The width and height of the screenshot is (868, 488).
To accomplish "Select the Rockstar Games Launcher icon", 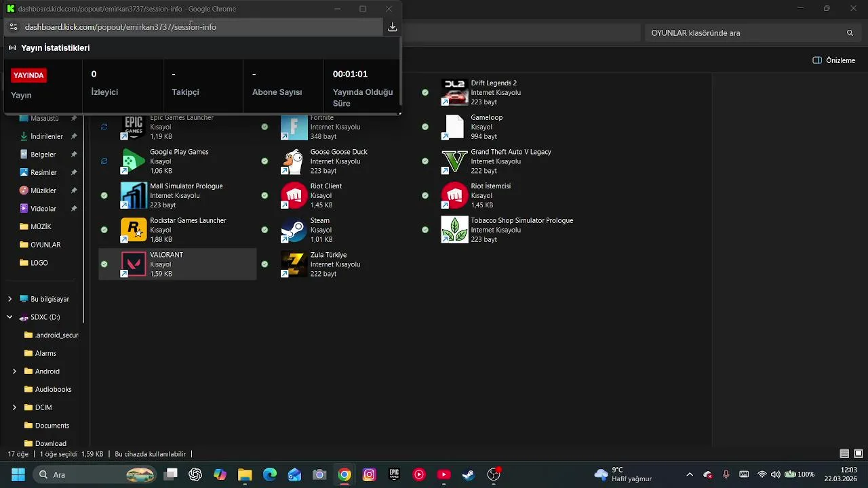I will pyautogui.click(x=134, y=230).
